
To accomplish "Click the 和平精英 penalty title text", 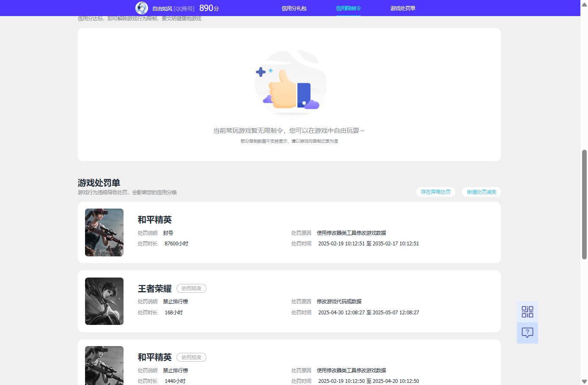I will coord(154,220).
